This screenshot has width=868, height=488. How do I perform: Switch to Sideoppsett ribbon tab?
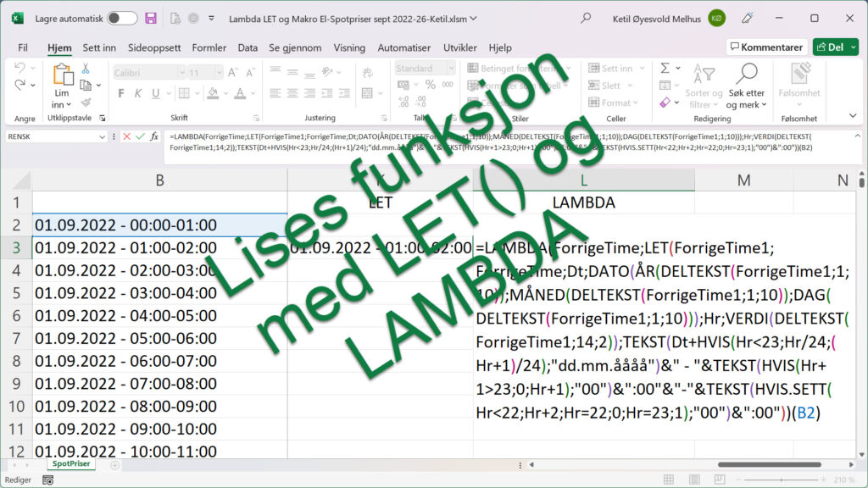coord(154,47)
